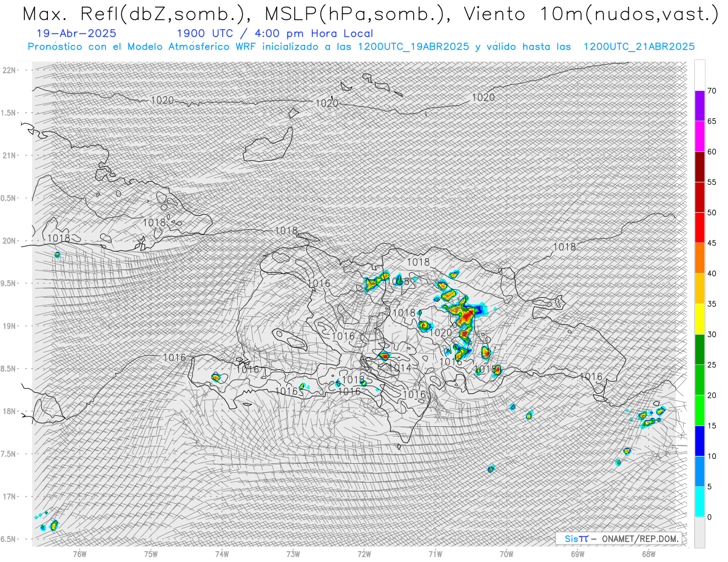Select the cyan 0-5 dBZ legend swatch
This screenshot has width=728, height=562.
699,502
